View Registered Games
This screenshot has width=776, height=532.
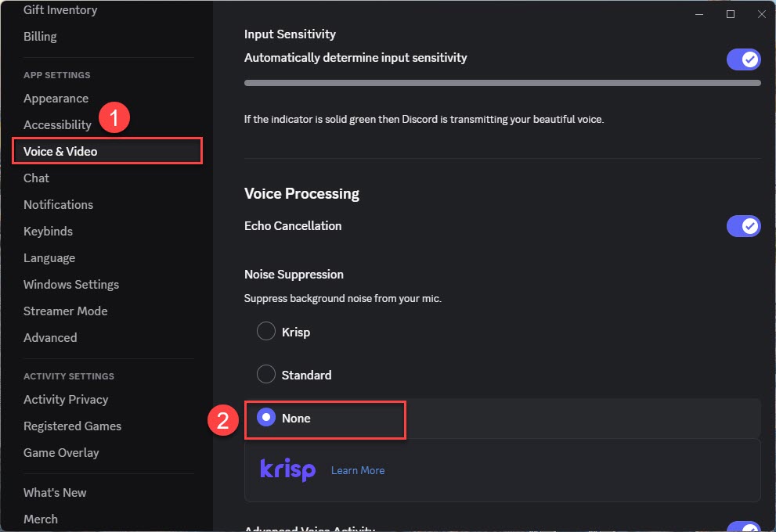[x=72, y=426]
